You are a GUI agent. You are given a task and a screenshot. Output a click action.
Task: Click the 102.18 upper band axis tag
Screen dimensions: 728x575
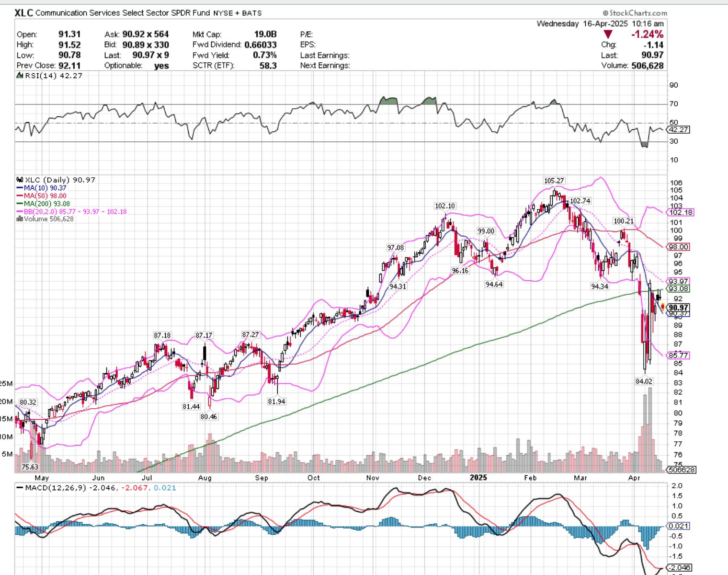681,213
